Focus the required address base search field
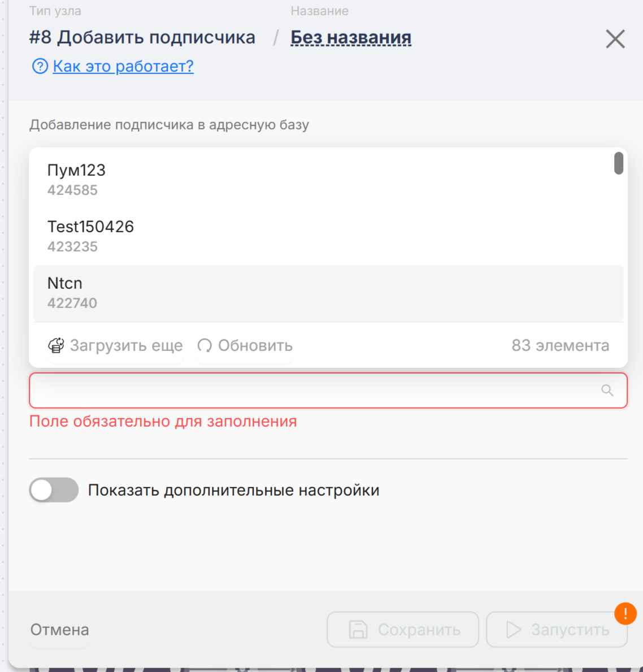The height and width of the screenshot is (672, 643). pyautogui.click(x=316, y=391)
